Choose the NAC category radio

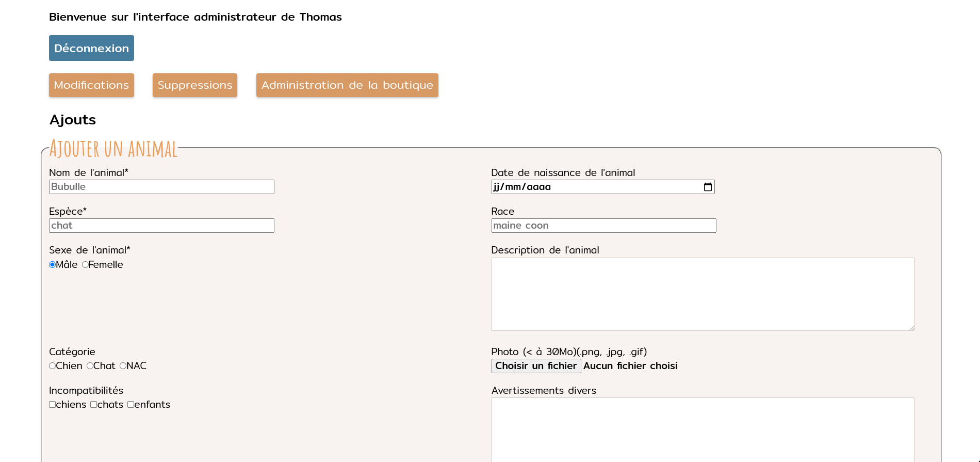pos(123,366)
